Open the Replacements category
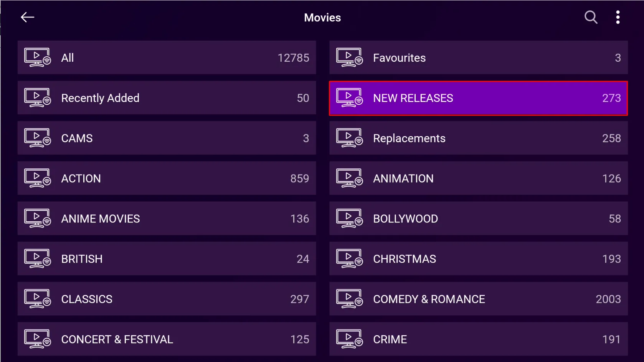 (x=479, y=138)
